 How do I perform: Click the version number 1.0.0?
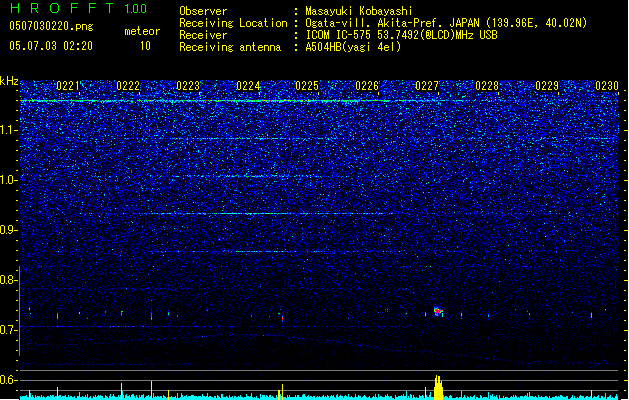point(136,9)
